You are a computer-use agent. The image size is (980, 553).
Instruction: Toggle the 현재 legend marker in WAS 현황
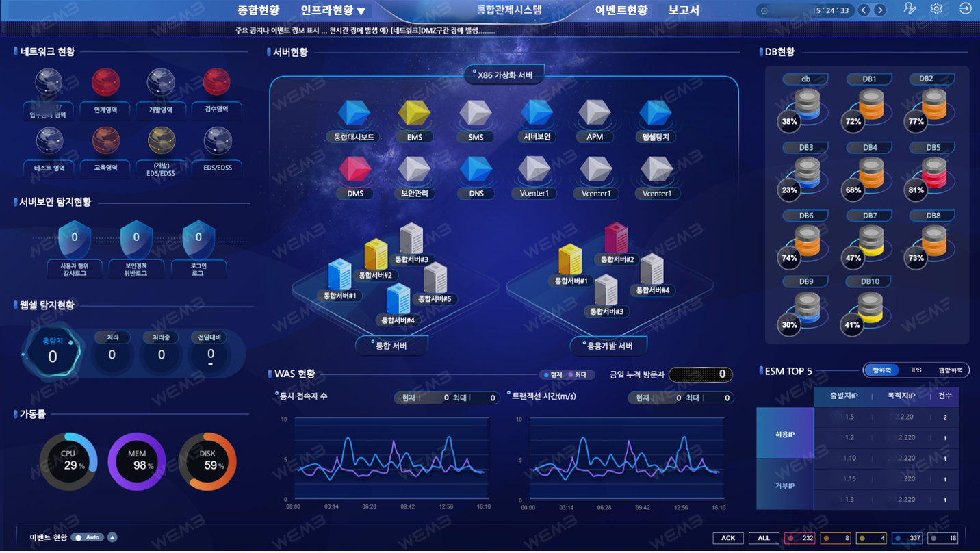coord(552,375)
